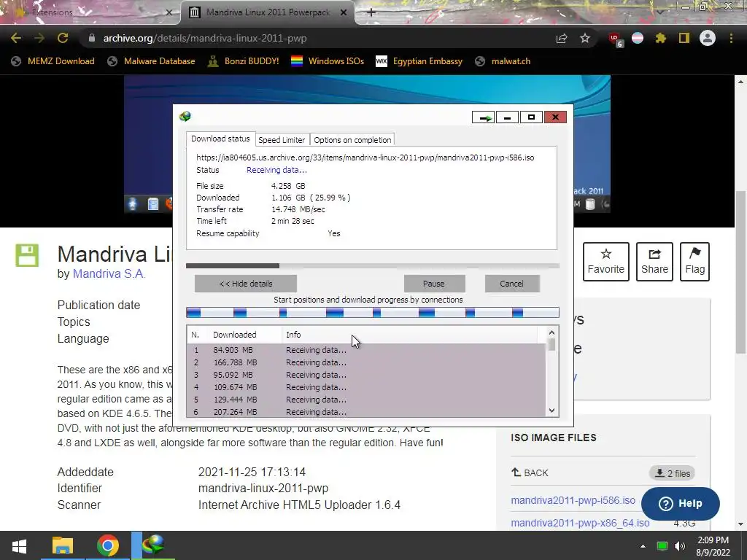Switch to Speed Limiter tab

click(x=282, y=140)
